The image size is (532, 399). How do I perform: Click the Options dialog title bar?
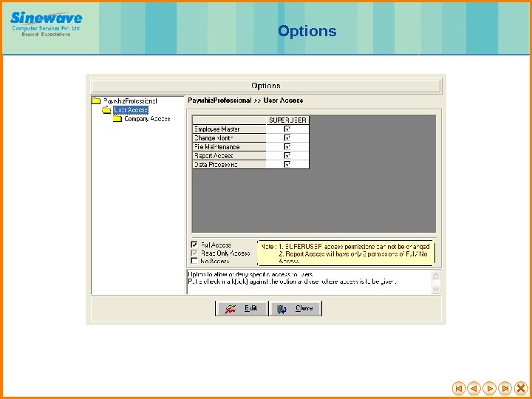[266, 86]
